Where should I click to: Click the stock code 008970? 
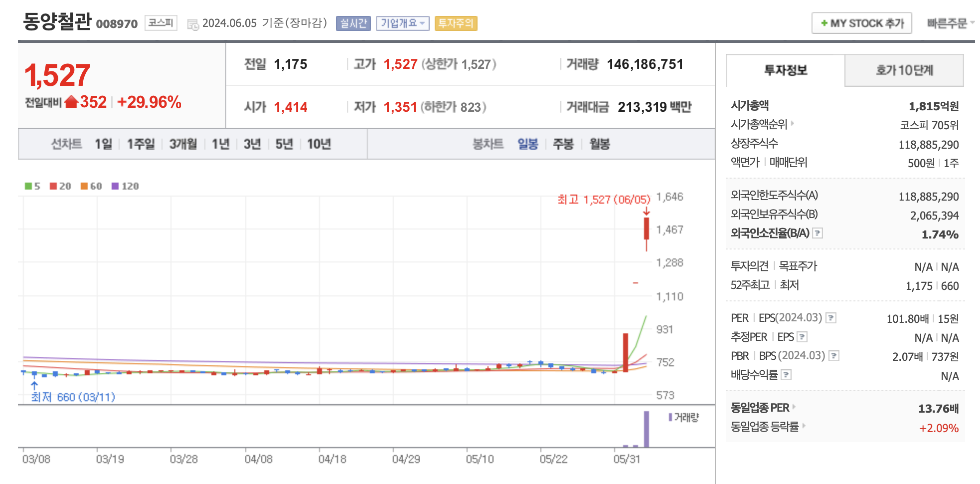click(x=117, y=24)
